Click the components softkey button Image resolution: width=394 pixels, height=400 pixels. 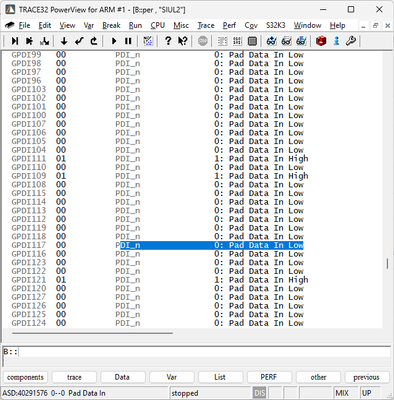pos(25,377)
